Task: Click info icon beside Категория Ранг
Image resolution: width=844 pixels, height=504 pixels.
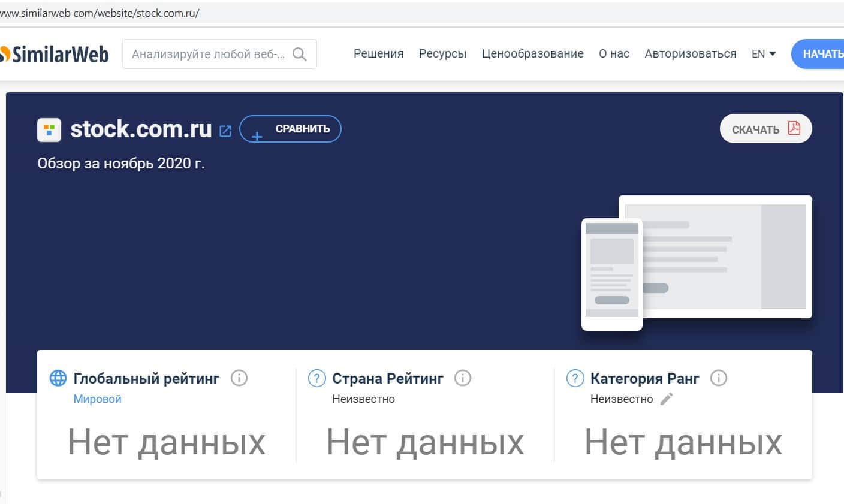Action: [718, 378]
